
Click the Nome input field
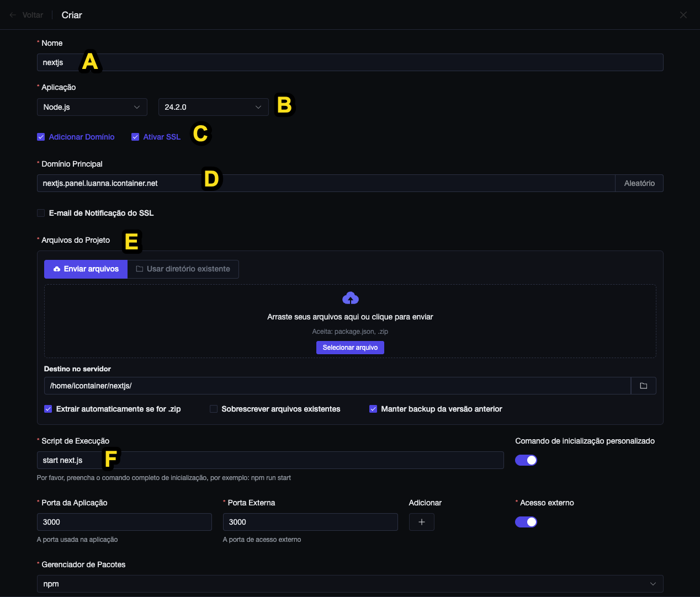pos(350,62)
